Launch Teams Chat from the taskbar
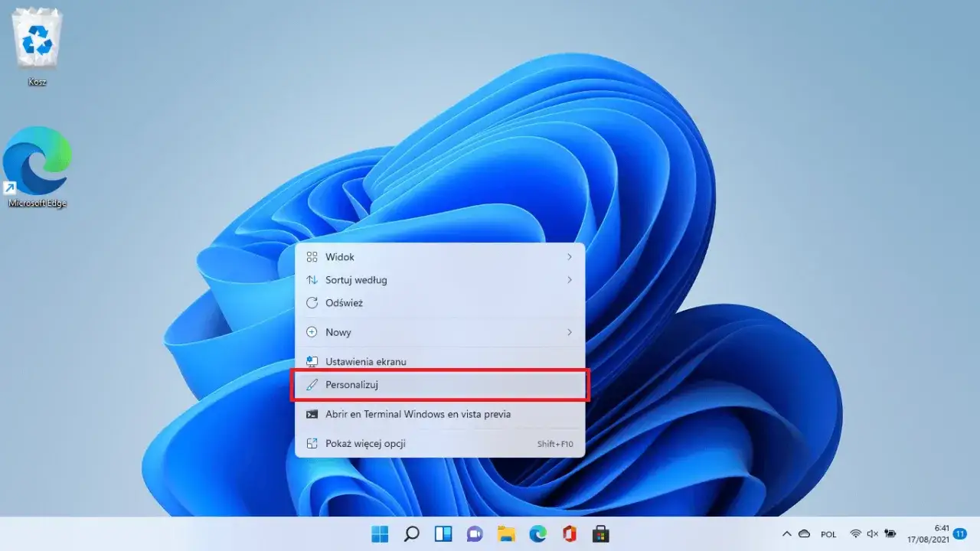Screen dimensions: 980x551 [475, 534]
